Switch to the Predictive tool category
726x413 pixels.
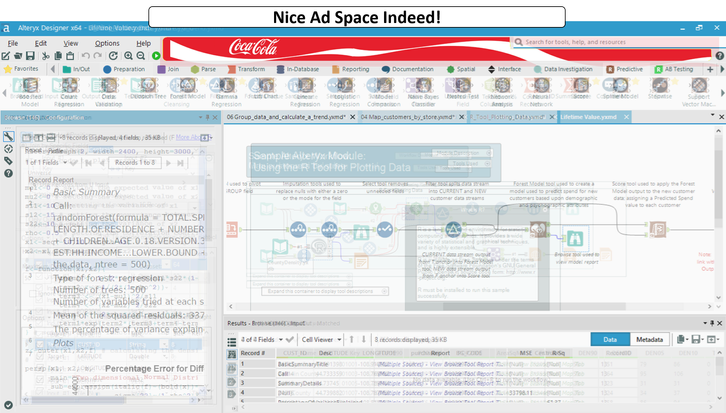coord(625,69)
